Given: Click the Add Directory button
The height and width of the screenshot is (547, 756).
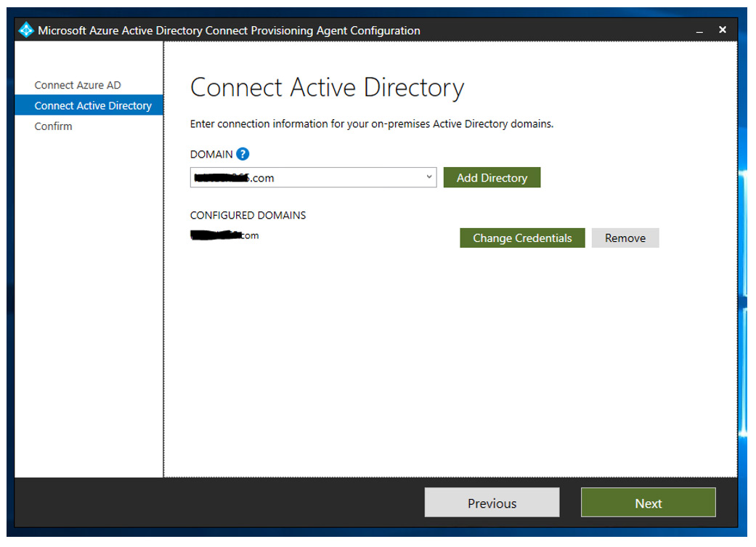Looking at the screenshot, I should [492, 177].
